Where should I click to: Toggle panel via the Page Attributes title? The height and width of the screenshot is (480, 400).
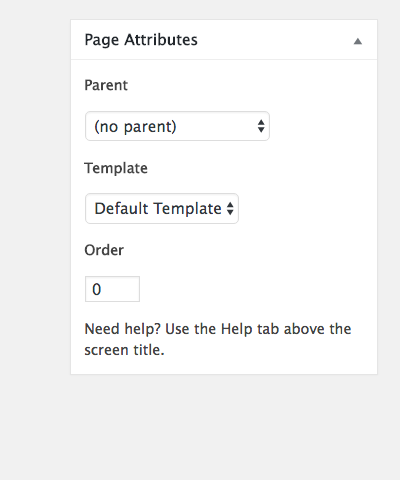[141, 40]
